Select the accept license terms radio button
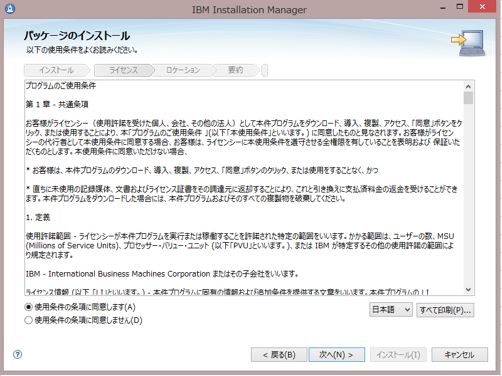 point(29,307)
